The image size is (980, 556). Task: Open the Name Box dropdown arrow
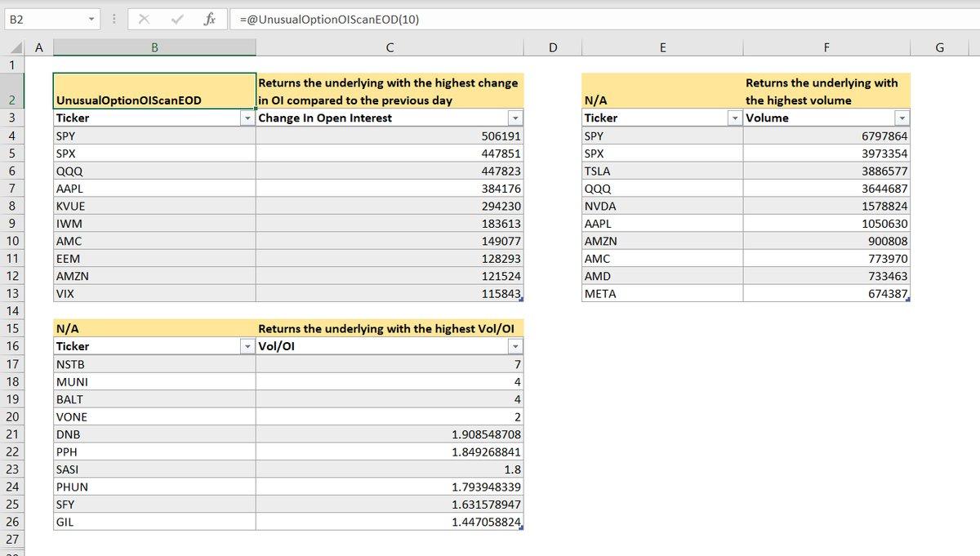click(91, 19)
